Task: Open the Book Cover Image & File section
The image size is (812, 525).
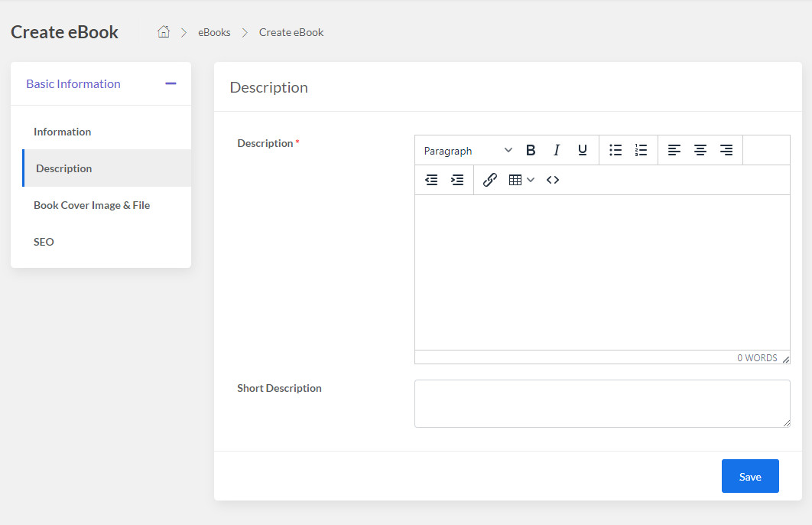Action: pos(92,205)
